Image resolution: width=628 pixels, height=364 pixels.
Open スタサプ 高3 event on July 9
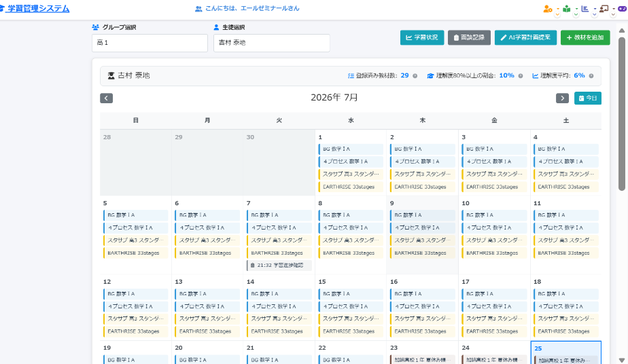point(423,240)
